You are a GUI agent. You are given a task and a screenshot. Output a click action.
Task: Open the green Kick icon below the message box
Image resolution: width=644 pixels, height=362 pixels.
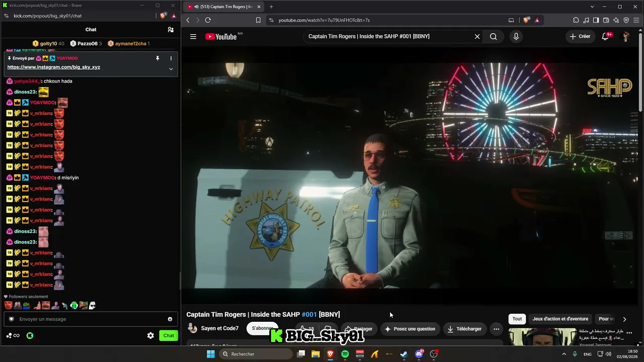[30, 335]
